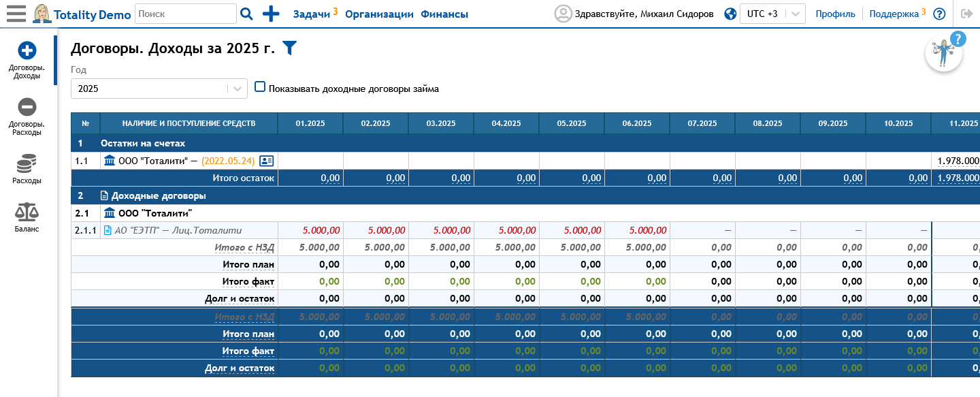980x397 pixels.
Task: Click the contact card icon for ООО Тоталити
Action: [267, 161]
